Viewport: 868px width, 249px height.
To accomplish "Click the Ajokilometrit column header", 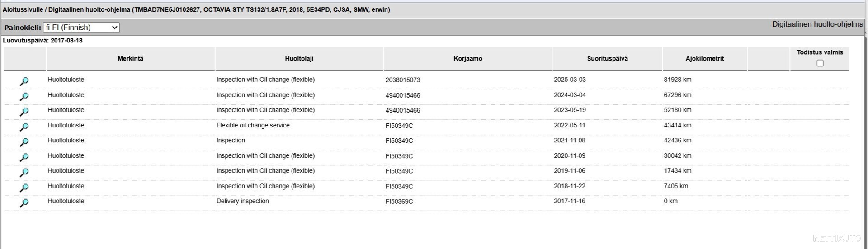I will tap(704, 59).
